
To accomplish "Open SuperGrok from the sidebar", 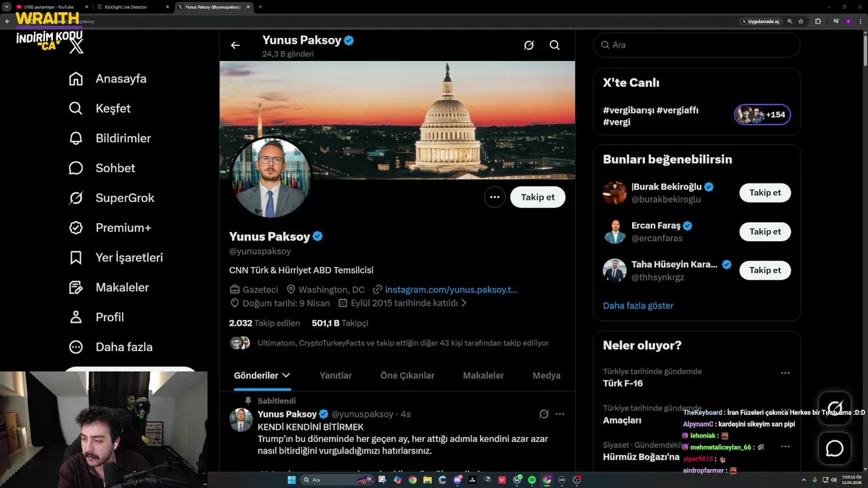I will pyautogui.click(x=112, y=198).
